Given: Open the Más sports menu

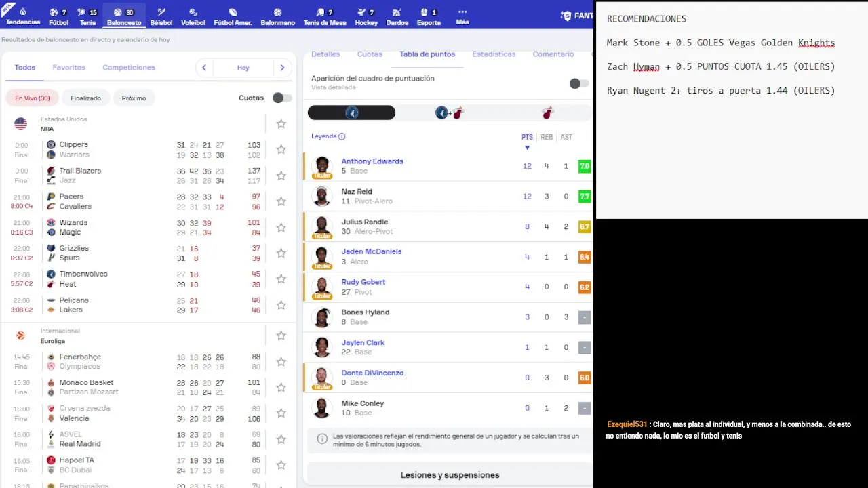Looking at the screenshot, I should [462, 17].
